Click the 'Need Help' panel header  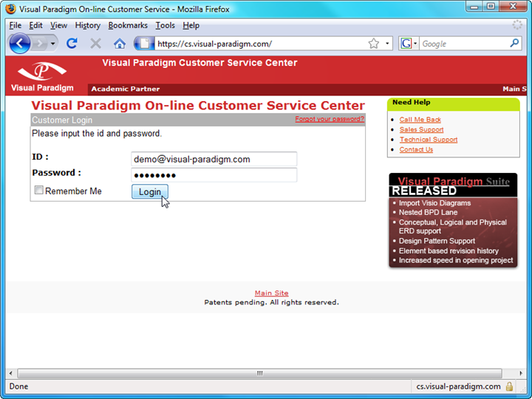click(x=453, y=103)
